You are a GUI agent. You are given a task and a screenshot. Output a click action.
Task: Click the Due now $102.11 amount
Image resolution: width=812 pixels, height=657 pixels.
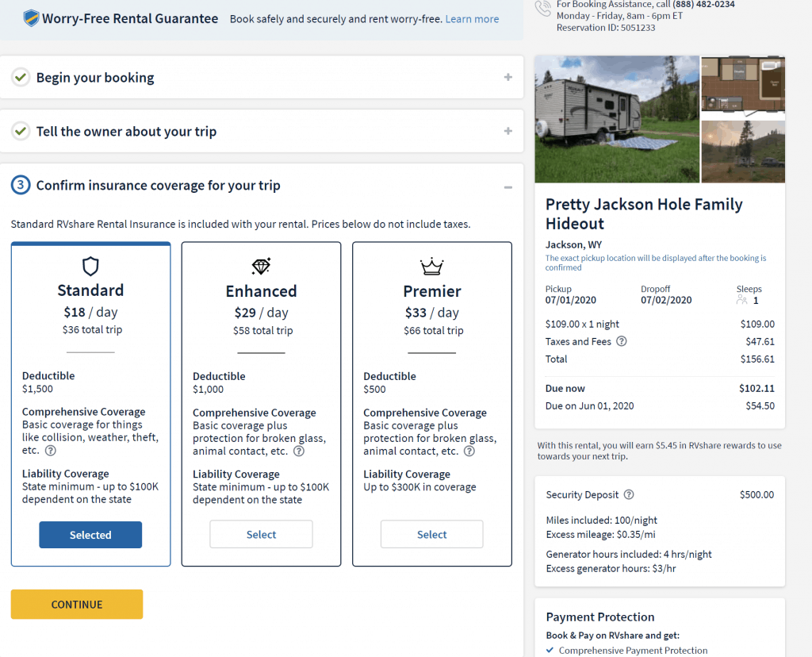pos(756,389)
